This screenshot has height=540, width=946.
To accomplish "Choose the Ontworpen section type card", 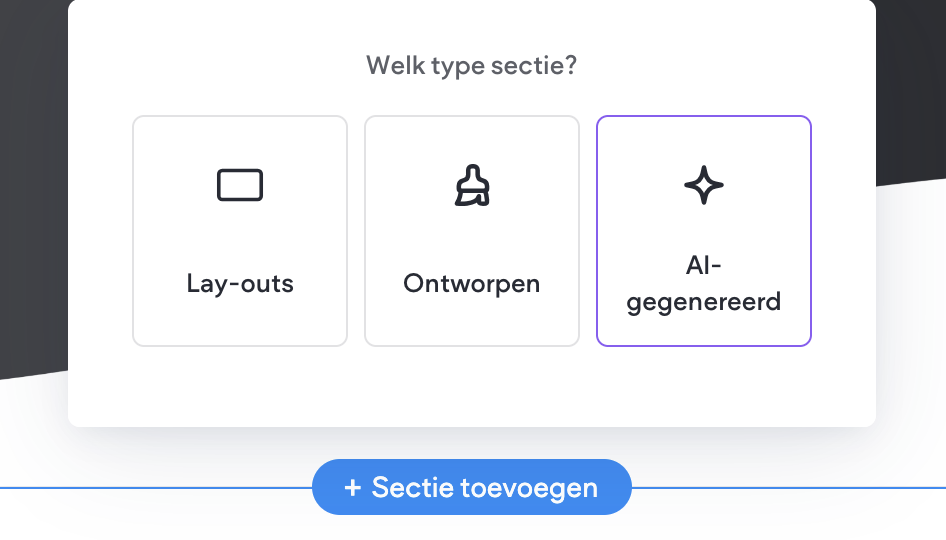I will pos(472,231).
